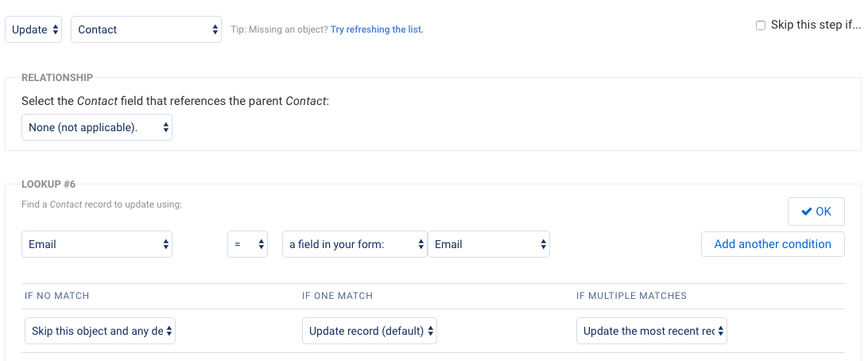Click the 'Try refreshing the list.' link

coord(377,29)
